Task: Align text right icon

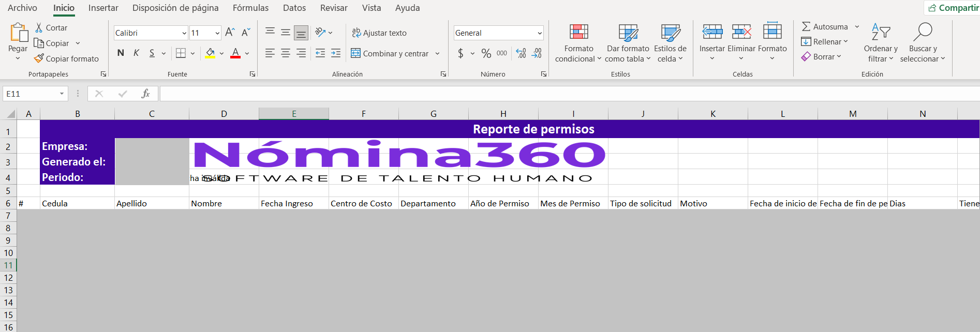Action: point(301,53)
